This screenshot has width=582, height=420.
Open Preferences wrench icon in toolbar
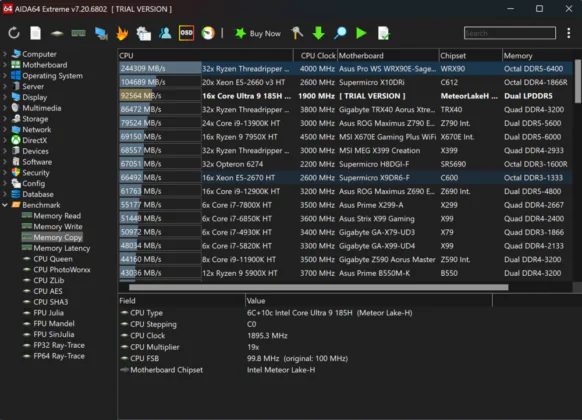pyautogui.click(x=297, y=33)
